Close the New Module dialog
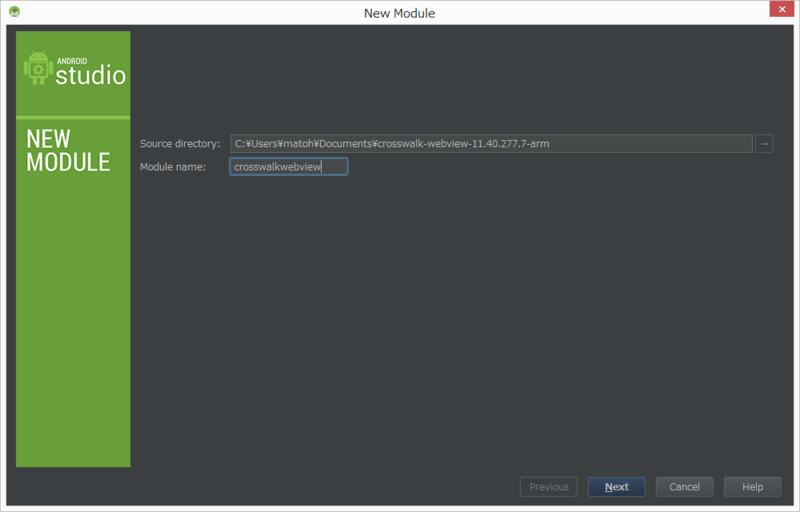Image resolution: width=800 pixels, height=512 pixels. (782, 9)
